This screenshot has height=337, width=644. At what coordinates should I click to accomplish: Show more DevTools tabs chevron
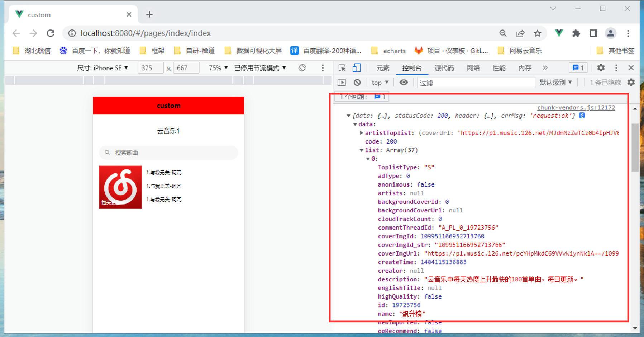545,68
